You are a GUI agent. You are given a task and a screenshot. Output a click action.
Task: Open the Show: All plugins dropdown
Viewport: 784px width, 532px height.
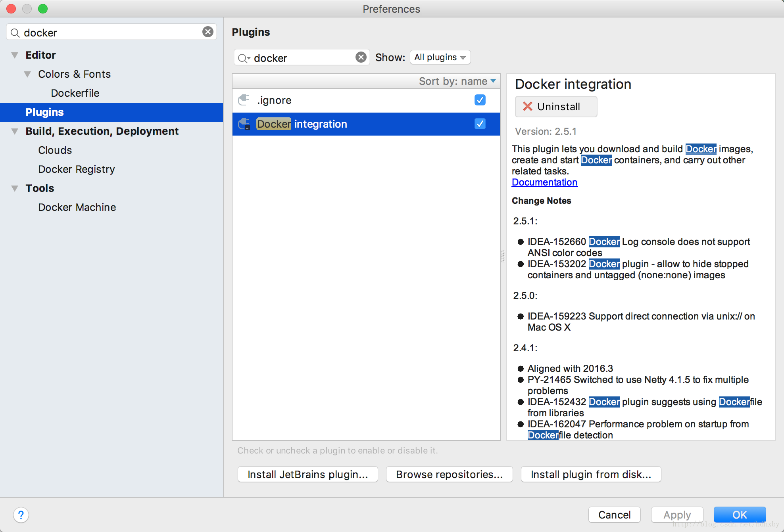click(x=440, y=57)
